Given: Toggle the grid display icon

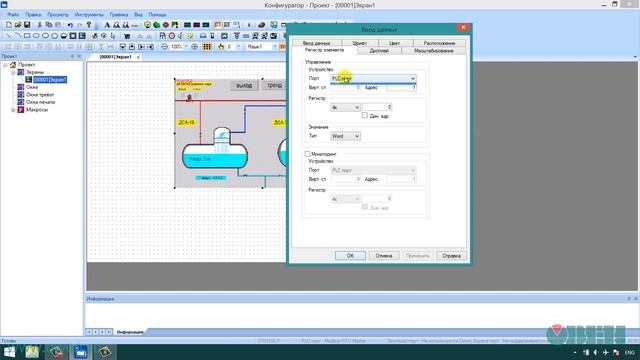Looking at the screenshot, I should click(207, 47).
